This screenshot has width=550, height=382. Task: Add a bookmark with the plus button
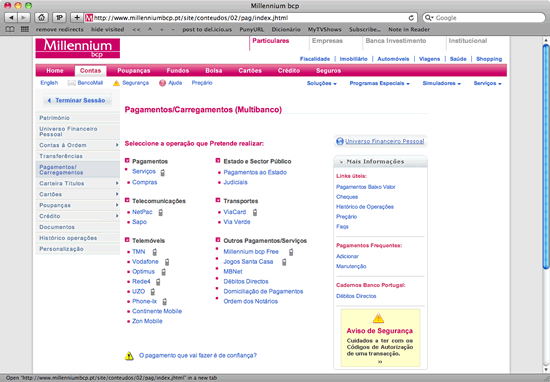(x=77, y=17)
